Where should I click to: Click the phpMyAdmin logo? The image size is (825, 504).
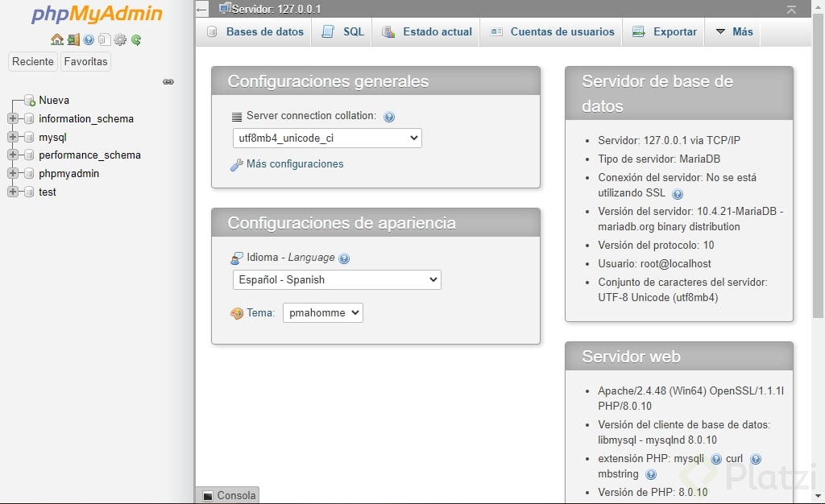coord(97,14)
